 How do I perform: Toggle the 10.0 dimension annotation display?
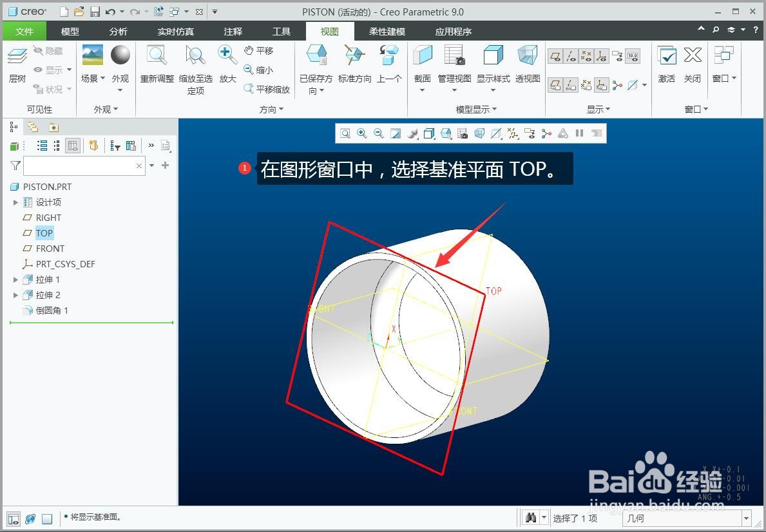tap(633, 56)
